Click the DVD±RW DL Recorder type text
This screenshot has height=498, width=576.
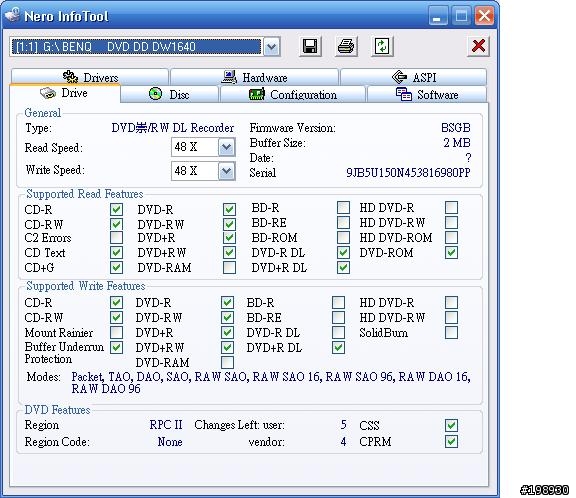point(173,128)
